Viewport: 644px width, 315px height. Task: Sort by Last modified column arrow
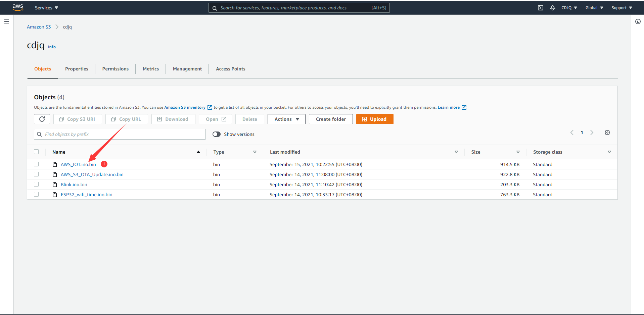pyautogui.click(x=456, y=152)
